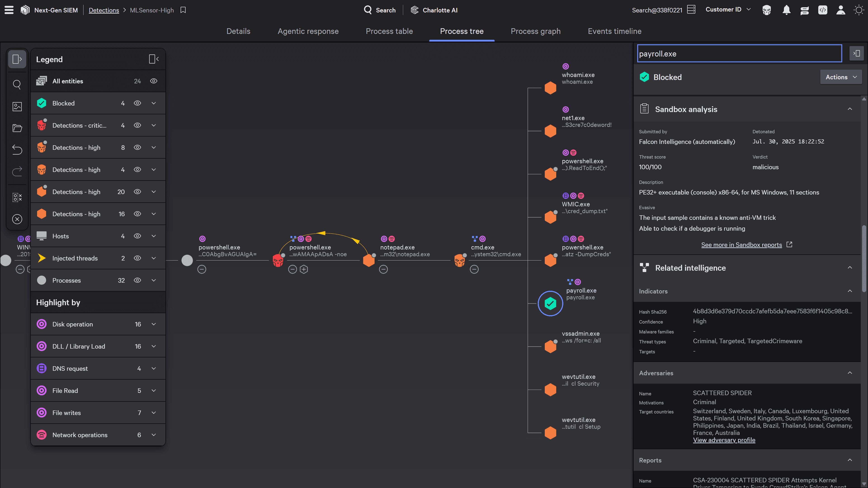Open the CrowdStrike adversary mask icon

click(767, 10)
